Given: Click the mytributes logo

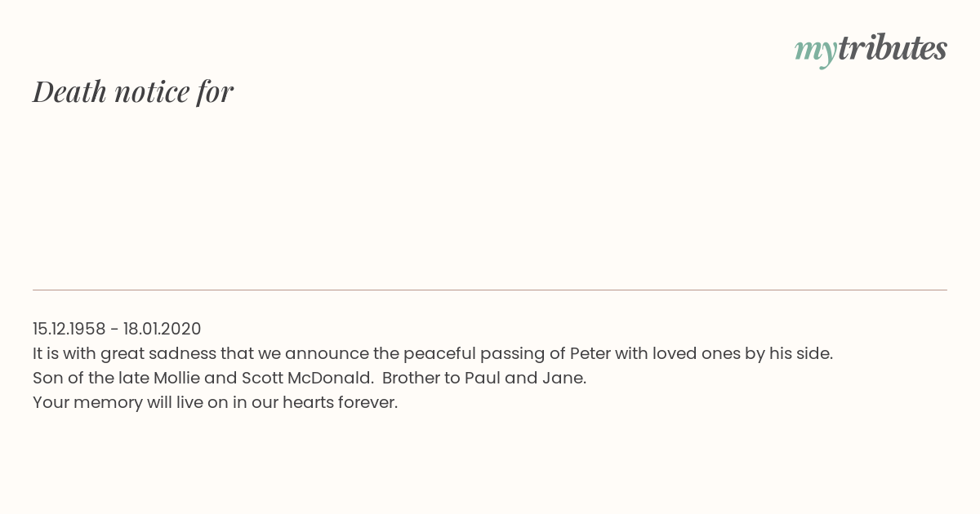Looking at the screenshot, I should click(871, 50).
